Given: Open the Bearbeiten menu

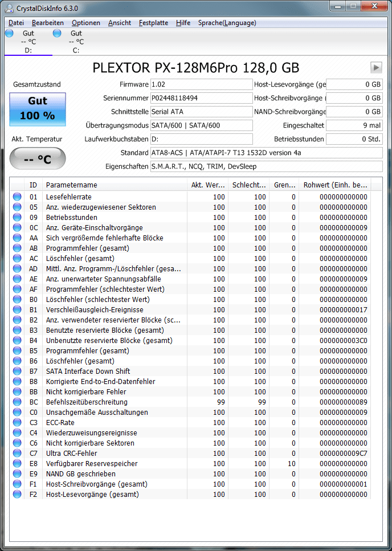Looking at the screenshot, I should 48,23.
